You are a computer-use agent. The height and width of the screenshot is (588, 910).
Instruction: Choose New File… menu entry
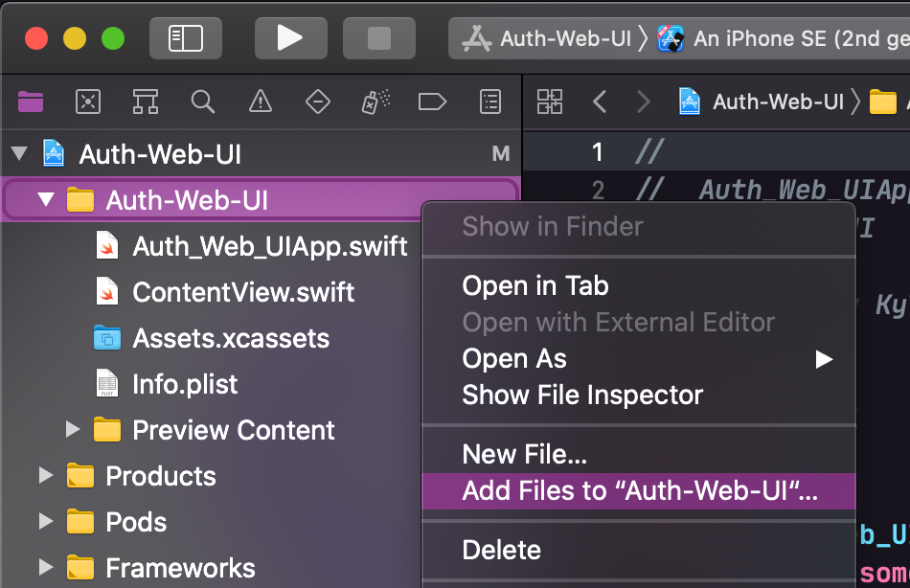[638, 455]
